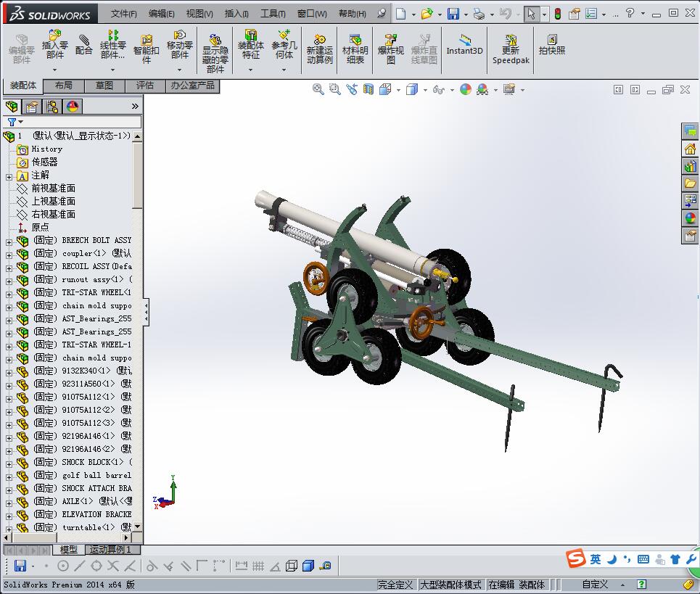Click the Section View icon

[368, 89]
